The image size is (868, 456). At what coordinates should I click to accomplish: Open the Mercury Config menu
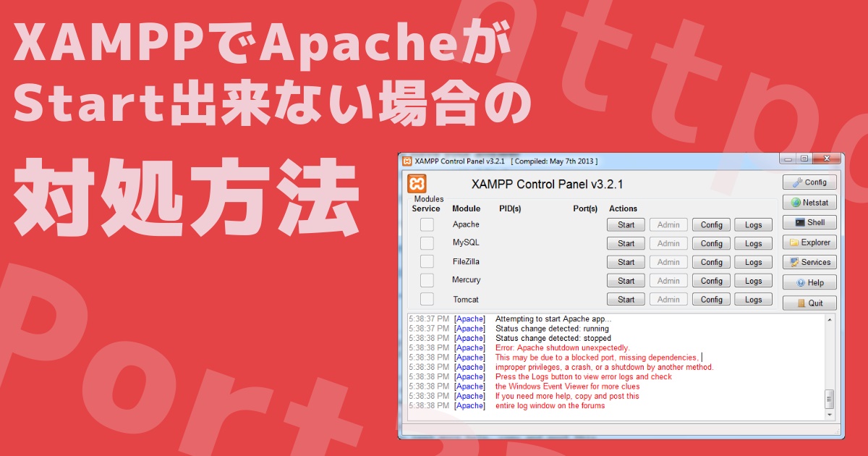[x=711, y=281]
